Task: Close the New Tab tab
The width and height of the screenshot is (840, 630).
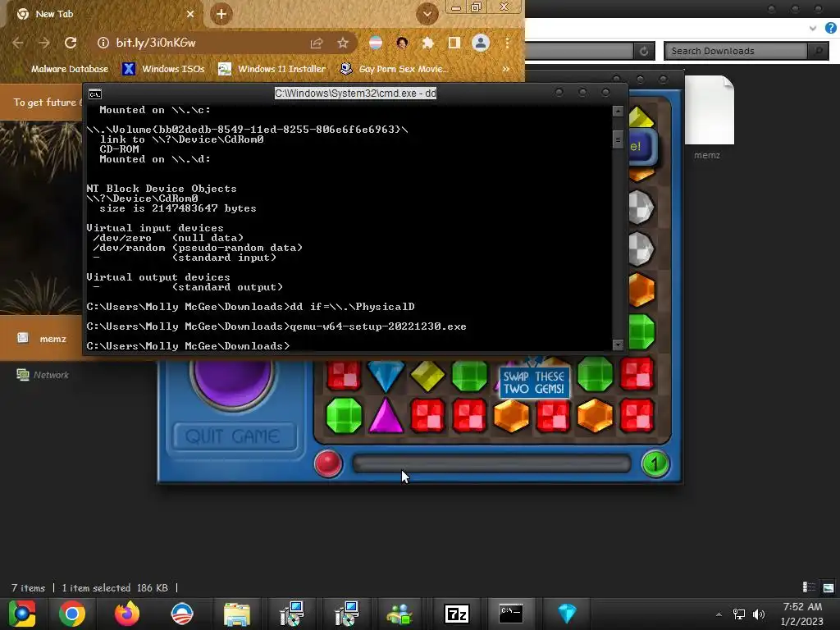Action: click(190, 14)
